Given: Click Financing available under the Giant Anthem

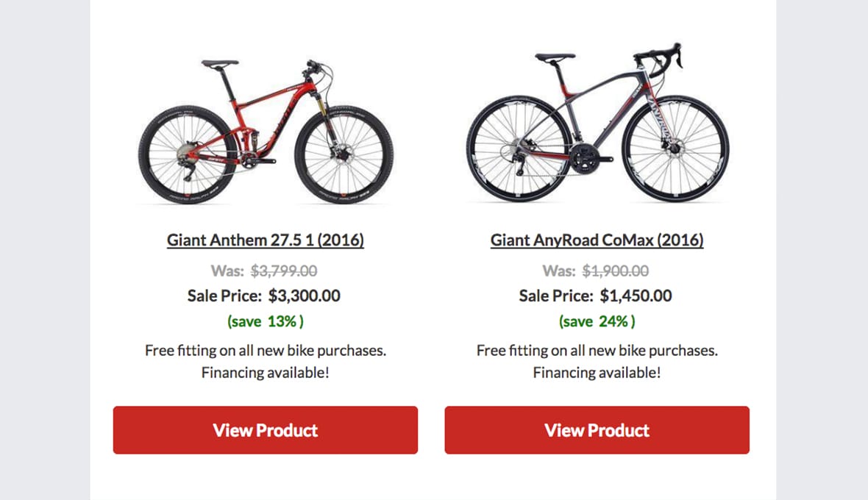Looking at the screenshot, I should pos(265,373).
